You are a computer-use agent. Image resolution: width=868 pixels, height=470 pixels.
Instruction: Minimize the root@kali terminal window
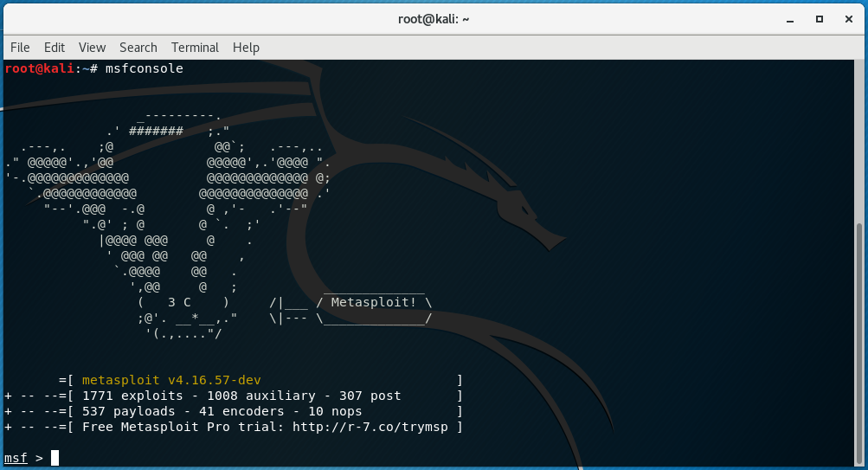point(790,19)
